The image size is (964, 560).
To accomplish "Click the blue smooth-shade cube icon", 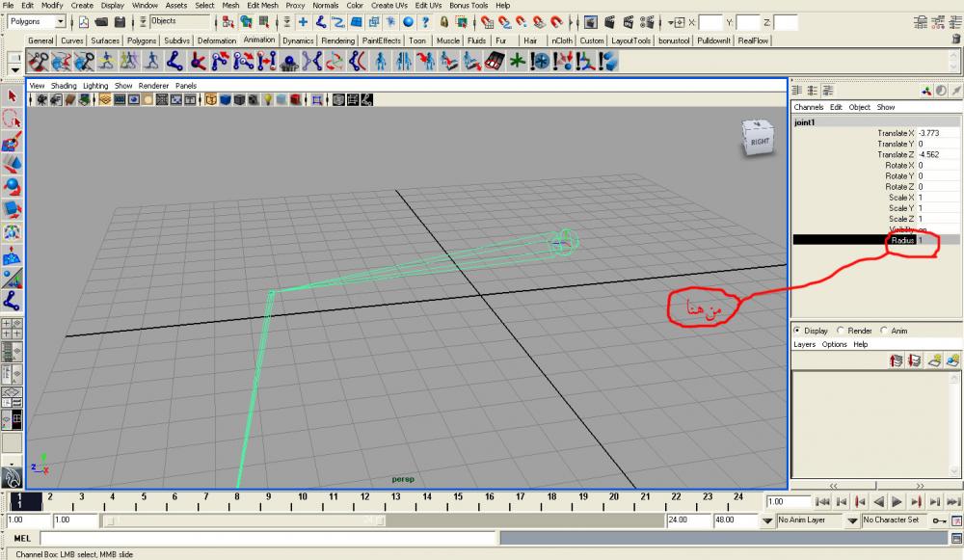I will (226, 99).
